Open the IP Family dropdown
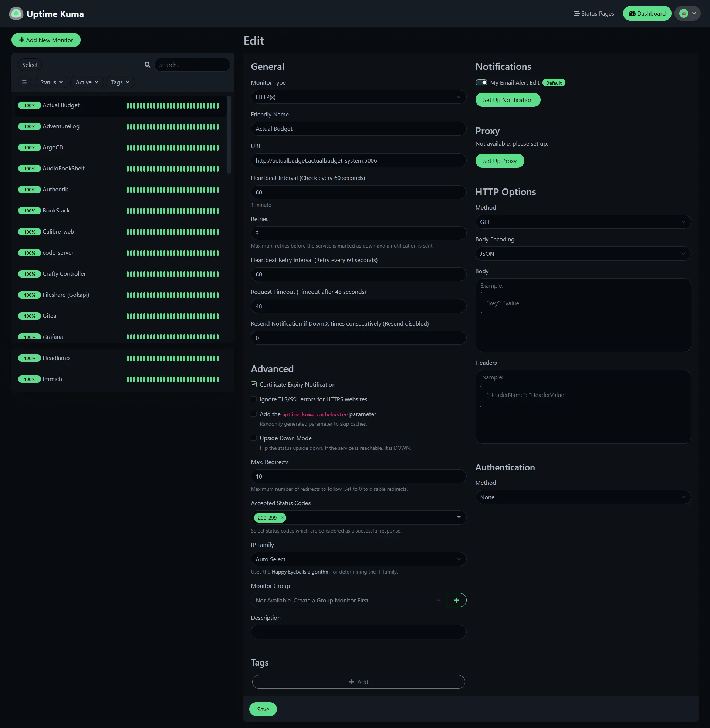 (x=358, y=559)
